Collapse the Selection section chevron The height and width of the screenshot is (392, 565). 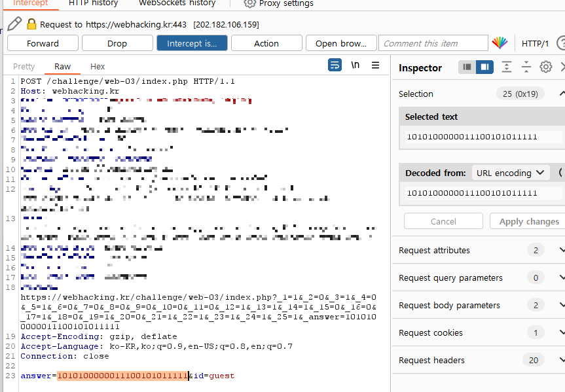pos(562,94)
